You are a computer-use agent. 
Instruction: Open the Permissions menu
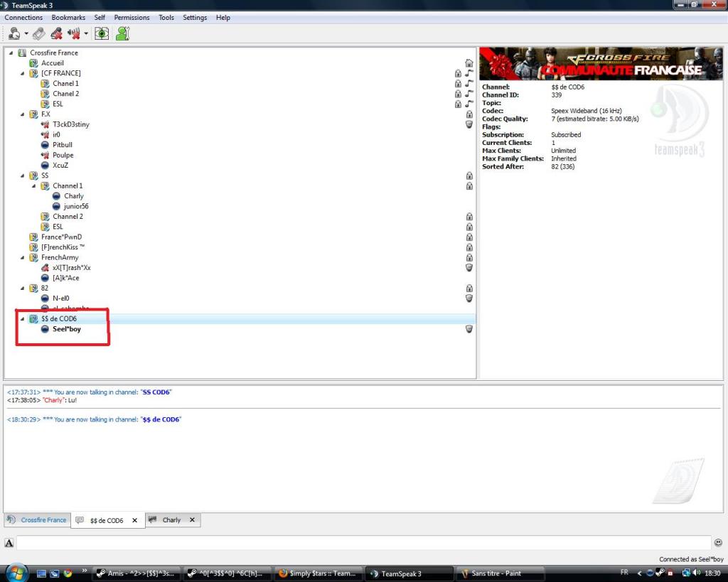pyautogui.click(x=132, y=18)
